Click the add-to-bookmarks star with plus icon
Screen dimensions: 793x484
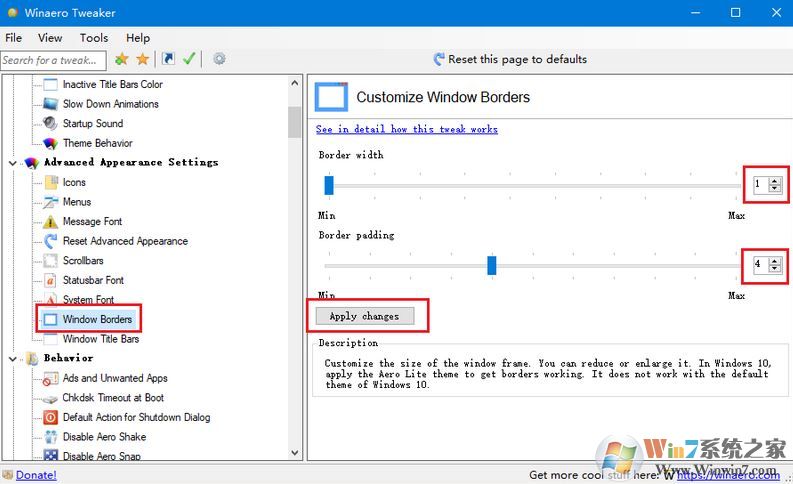click(x=122, y=59)
